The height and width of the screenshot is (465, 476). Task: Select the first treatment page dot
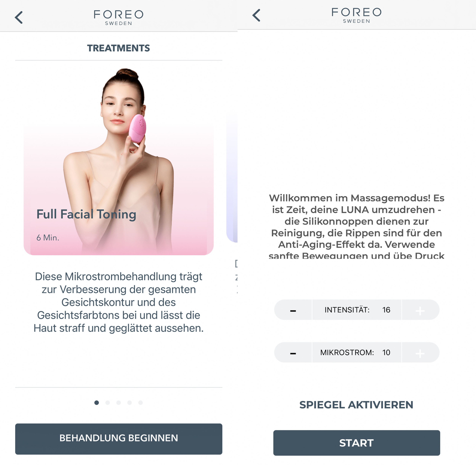coord(97,402)
